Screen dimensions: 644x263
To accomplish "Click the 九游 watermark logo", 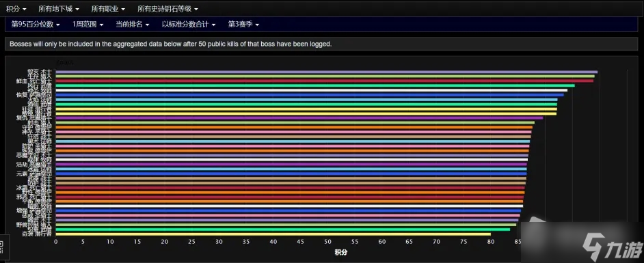I will (613, 245).
